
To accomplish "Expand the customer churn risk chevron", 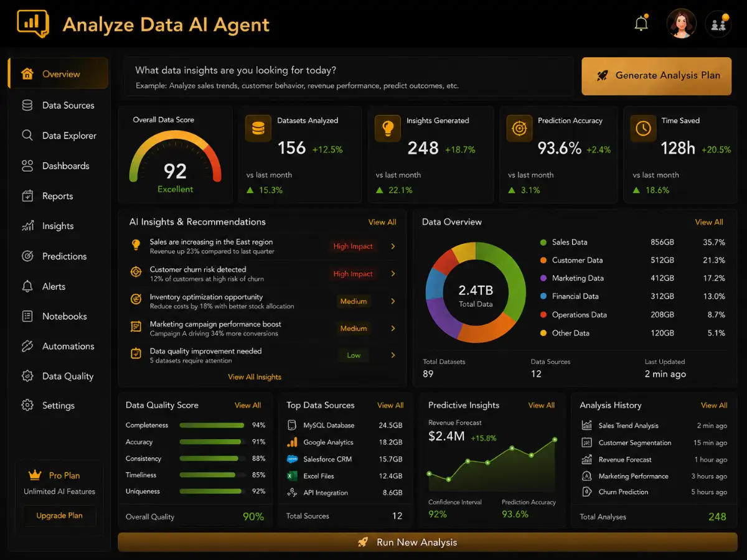I will 393,274.
